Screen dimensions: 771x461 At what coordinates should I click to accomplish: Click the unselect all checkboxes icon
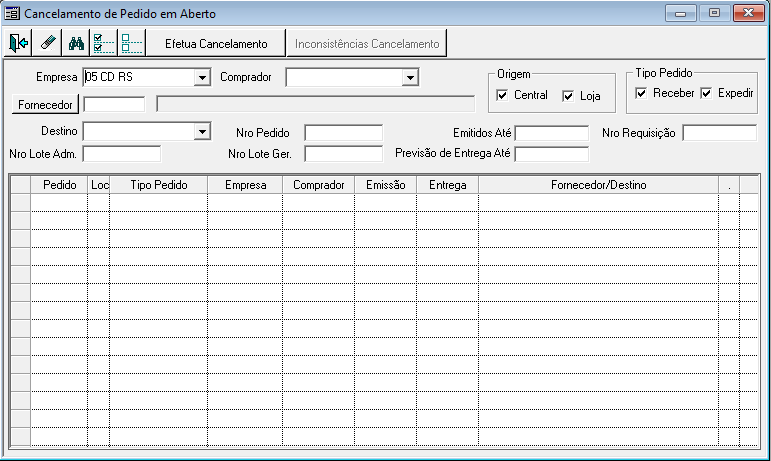point(132,43)
